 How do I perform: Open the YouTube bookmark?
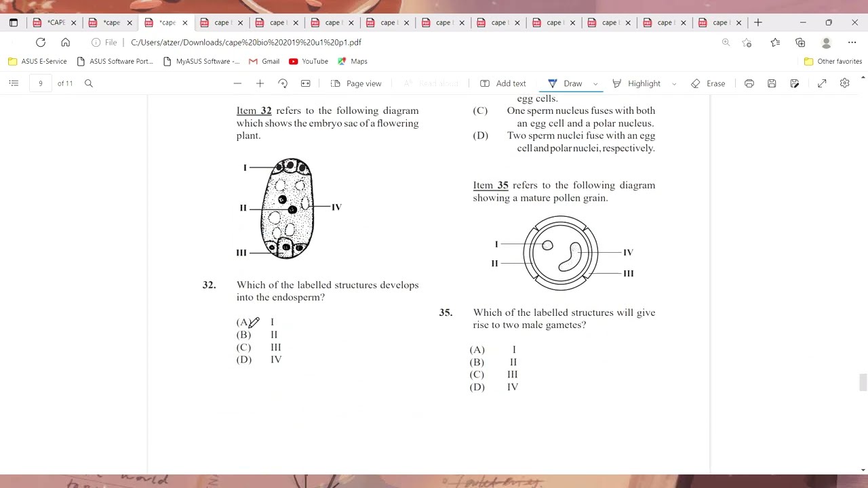309,61
